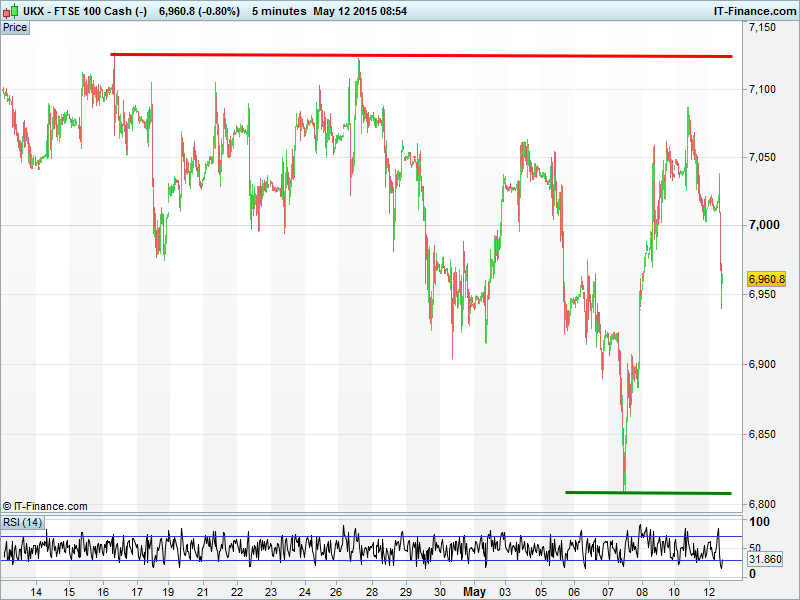Click the candlestick icon beside UKX title
Viewport: 800px width, 600px height.
(x=11, y=11)
